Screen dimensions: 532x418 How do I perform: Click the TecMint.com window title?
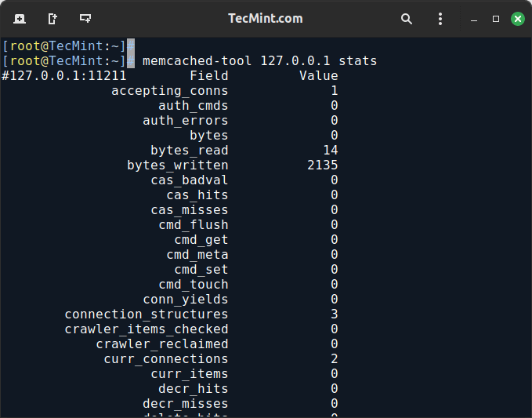(x=266, y=18)
